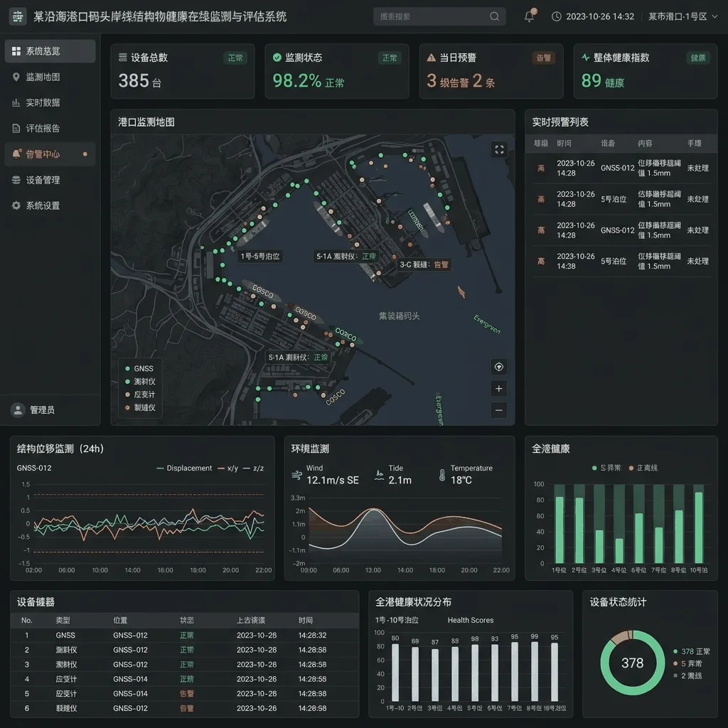Click the No. column header in device table
The width and height of the screenshot is (728, 728).
tap(27, 620)
